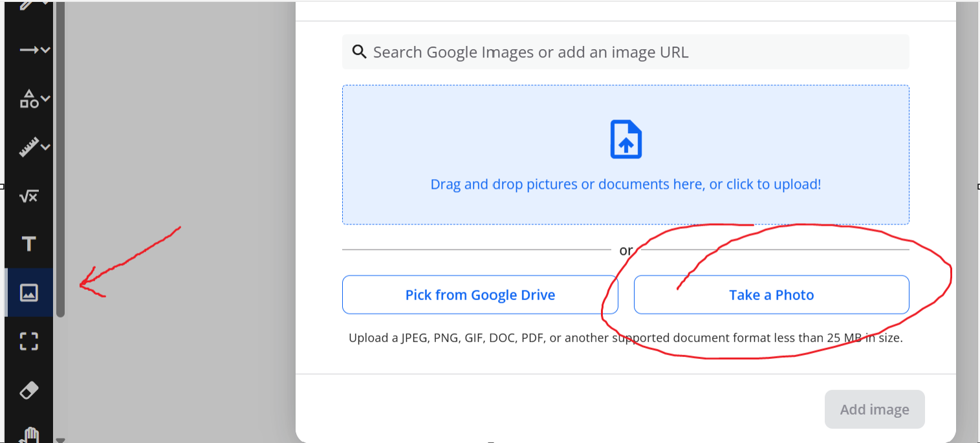Viewport: 980px width, 443px height.
Task: Select the ruler measurement tool
Action: click(x=28, y=147)
